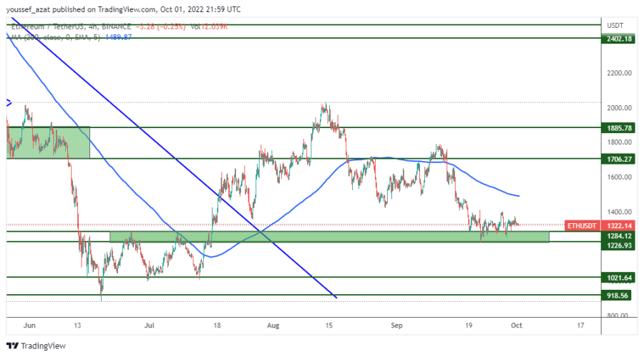The width and height of the screenshot is (644, 357).
Task: Click the TradingView logo icon
Action: [12, 346]
